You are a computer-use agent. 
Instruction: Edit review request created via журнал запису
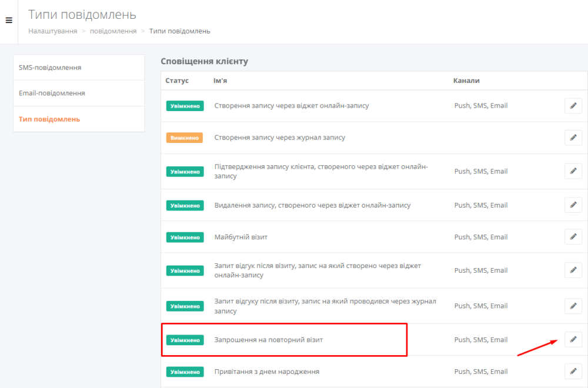573,306
